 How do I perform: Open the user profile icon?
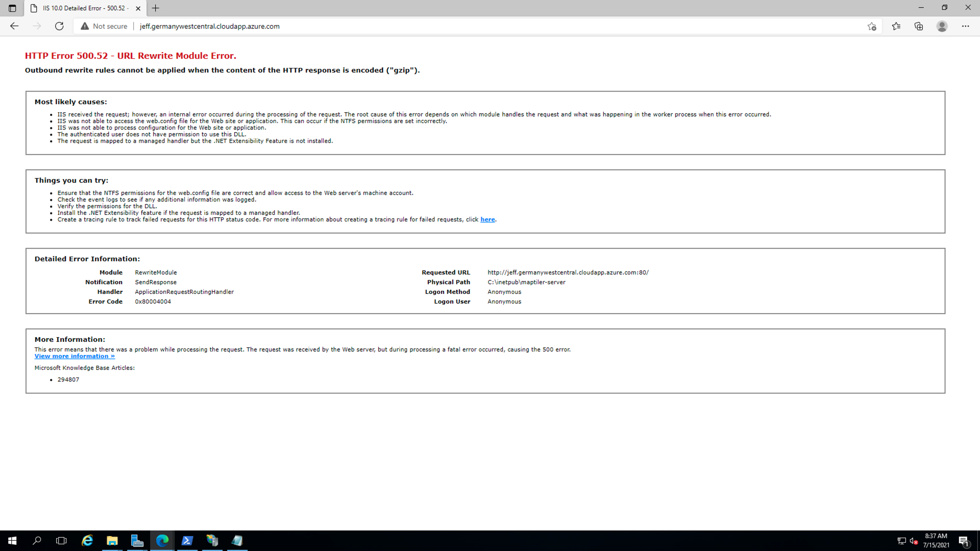[942, 26]
